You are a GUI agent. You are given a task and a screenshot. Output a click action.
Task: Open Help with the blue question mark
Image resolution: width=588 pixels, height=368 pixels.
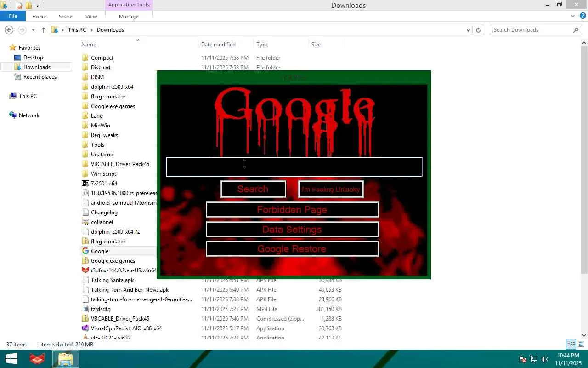pos(583,16)
